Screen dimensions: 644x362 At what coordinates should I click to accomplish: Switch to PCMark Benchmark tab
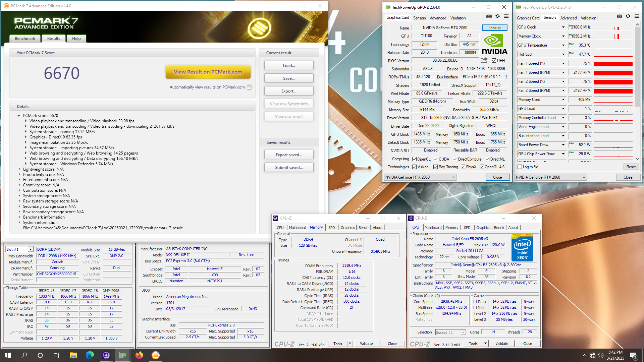click(25, 39)
